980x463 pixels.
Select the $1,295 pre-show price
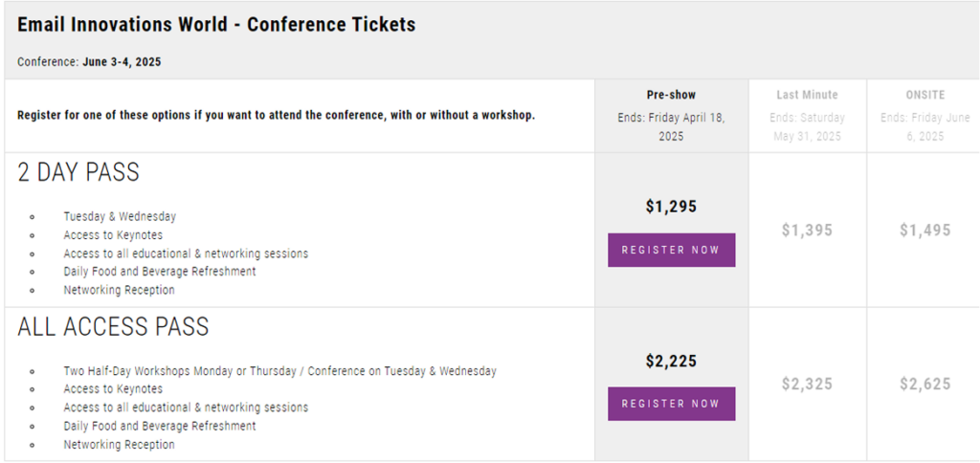pos(671,207)
